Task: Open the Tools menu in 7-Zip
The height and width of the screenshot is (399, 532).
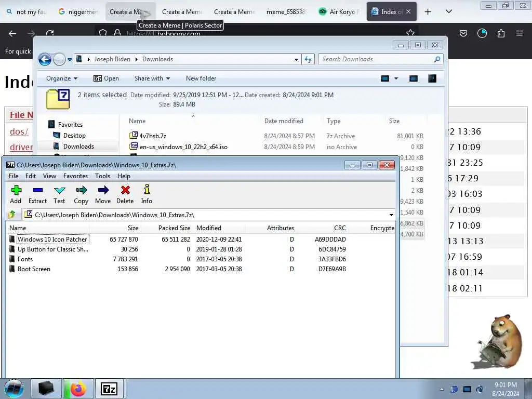Action: tap(102, 176)
